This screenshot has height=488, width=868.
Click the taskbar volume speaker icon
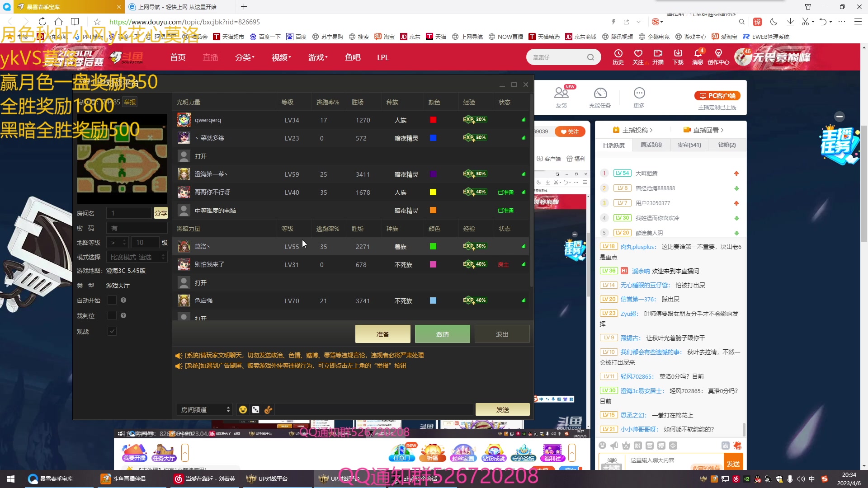(x=801, y=479)
